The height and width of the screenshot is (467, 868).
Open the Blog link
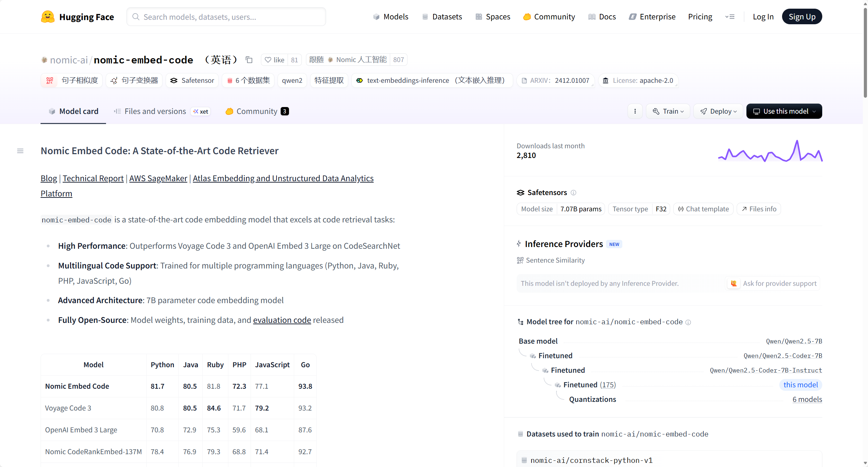coord(49,178)
